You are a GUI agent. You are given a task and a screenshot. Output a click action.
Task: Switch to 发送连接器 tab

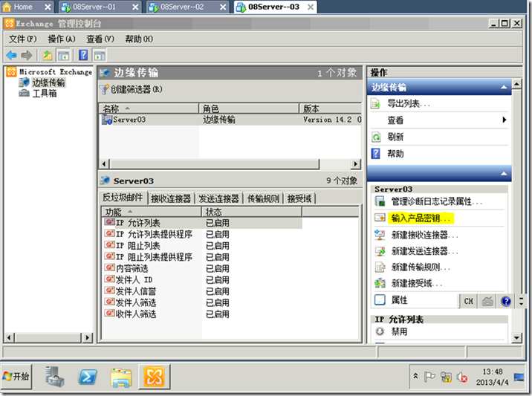click(x=219, y=198)
